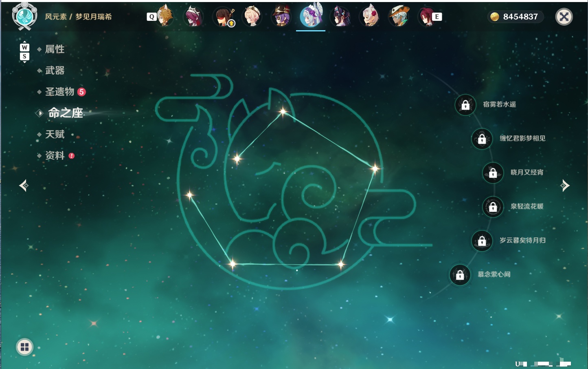Click the lock icon beside 缠忆君影梦相见
The height and width of the screenshot is (369, 588).
(x=482, y=139)
